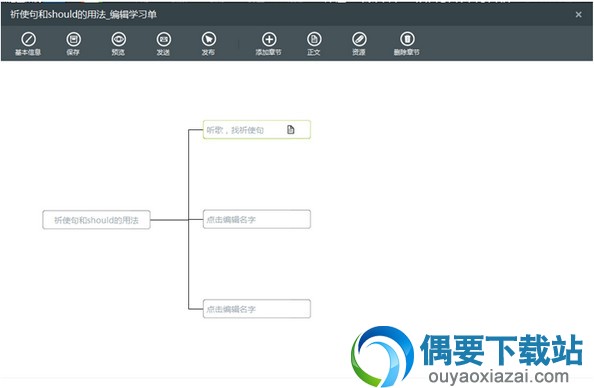The width and height of the screenshot is (594, 388).
Task: Close the 编辑学习单 editor window
Action: tap(578, 14)
